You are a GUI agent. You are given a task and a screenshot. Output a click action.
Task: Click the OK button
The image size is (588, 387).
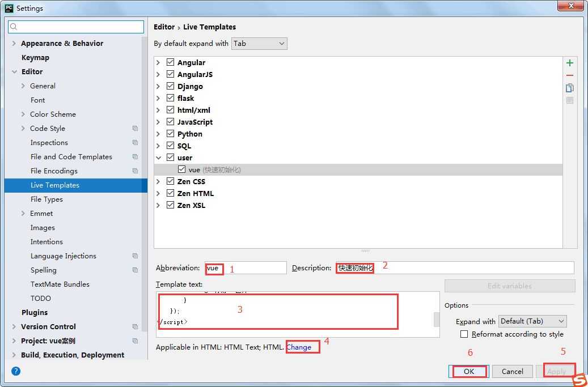pos(469,371)
